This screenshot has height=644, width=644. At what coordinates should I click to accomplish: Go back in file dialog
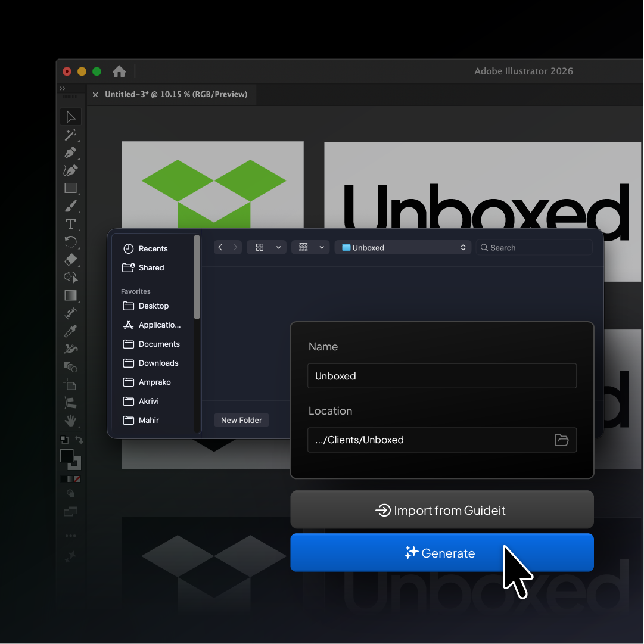click(x=220, y=247)
